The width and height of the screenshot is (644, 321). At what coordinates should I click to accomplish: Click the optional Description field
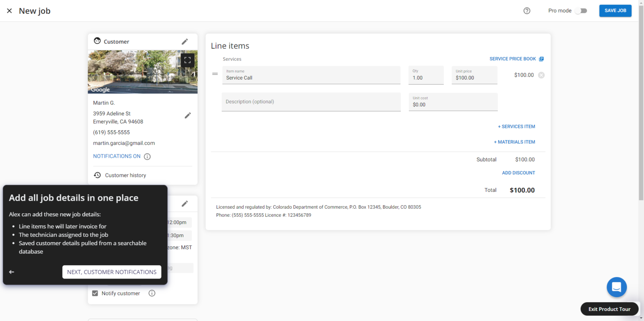[x=311, y=101]
